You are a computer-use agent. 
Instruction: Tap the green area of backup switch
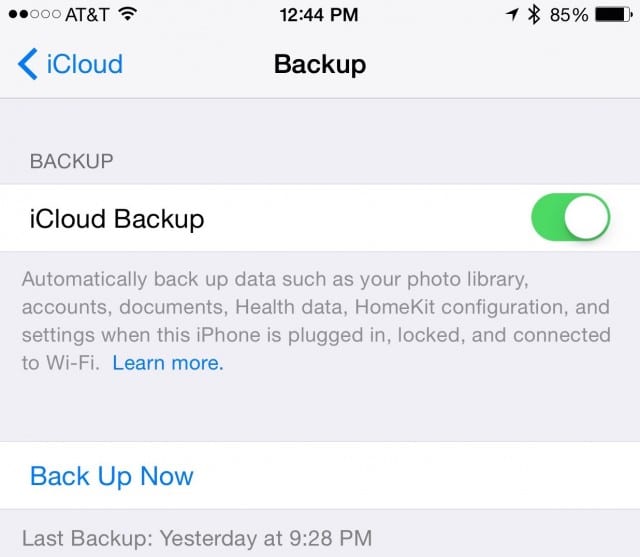tap(548, 217)
